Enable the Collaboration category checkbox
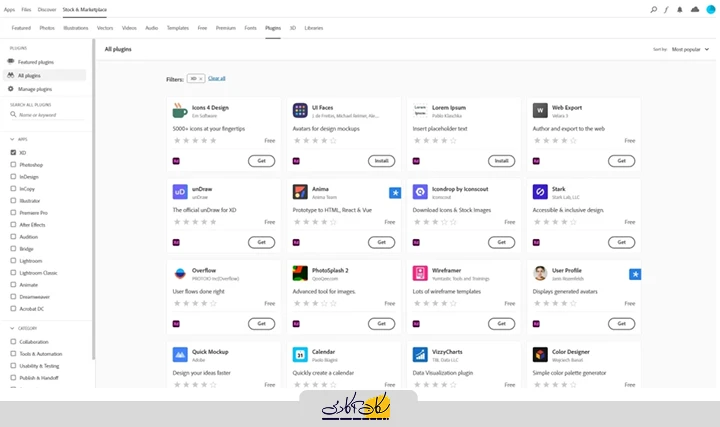Screen dimensions: 720x427 [x=12, y=341]
